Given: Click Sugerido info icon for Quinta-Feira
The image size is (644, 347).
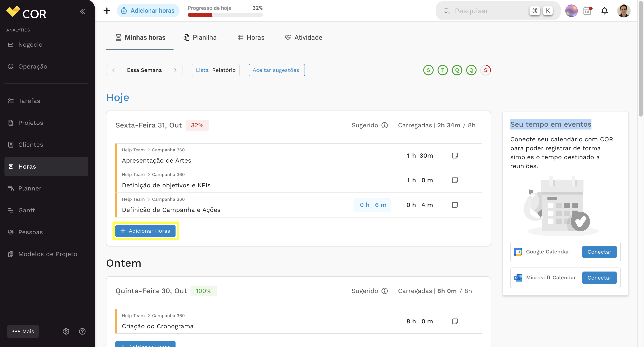Looking at the screenshot, I should 385,291.
